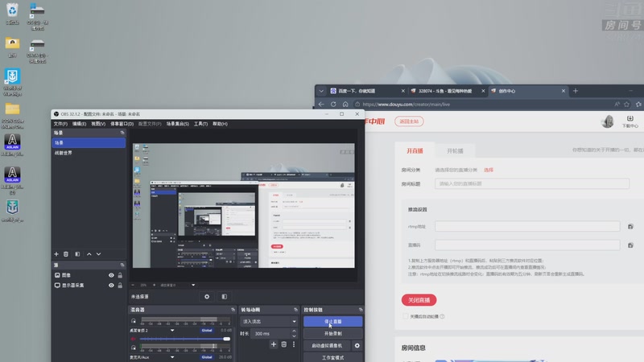The image size is (644, 362).
Task: Open a new browser tab
Action: 576,91
